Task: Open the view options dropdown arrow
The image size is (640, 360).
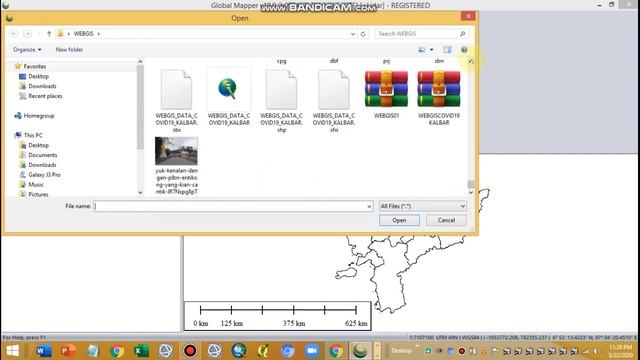Action: 431,50
